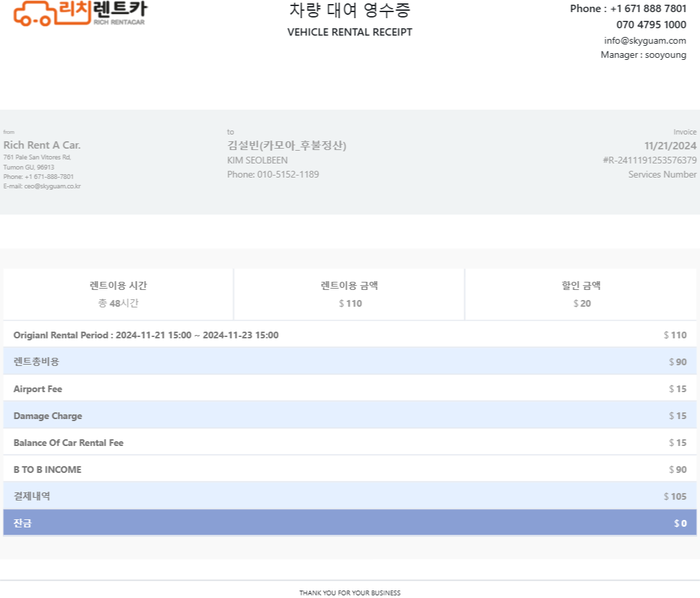This screenshot has width=700, height=598.
Task: Select the $ 90 amount in the 렌트총비용 row
Action: click(x=678, y=362)
